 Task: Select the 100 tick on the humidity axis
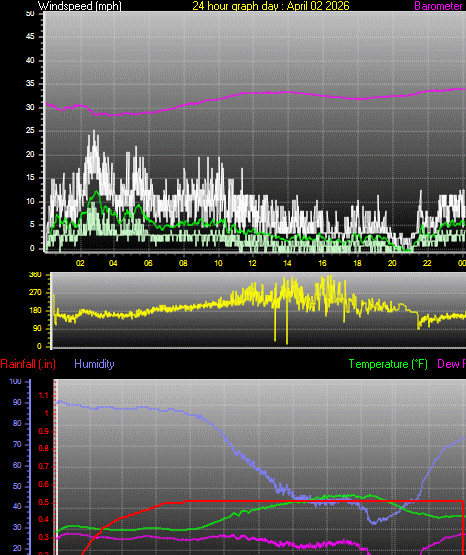[x=15, y=382]
